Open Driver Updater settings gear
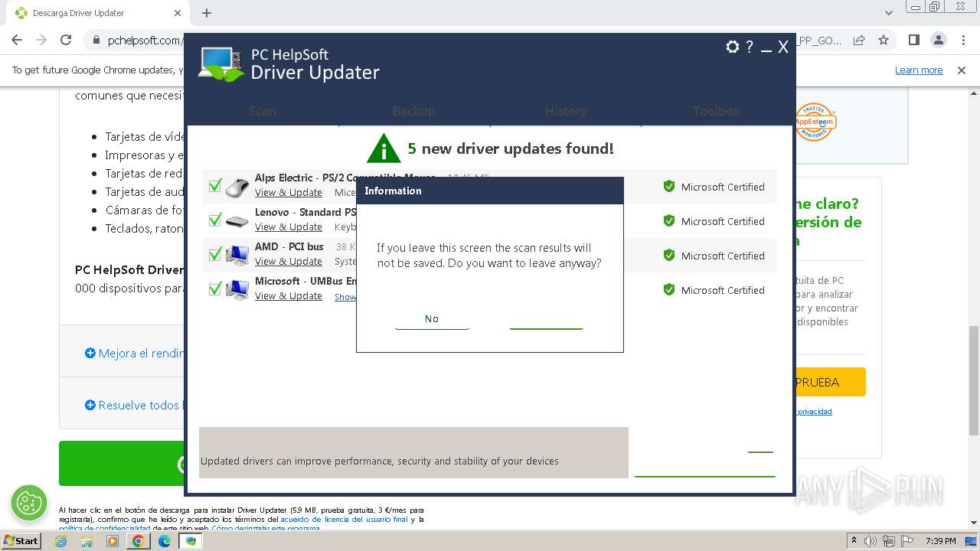Image resolution: width=980 pixels, height=551 pixels. (733, 47)
